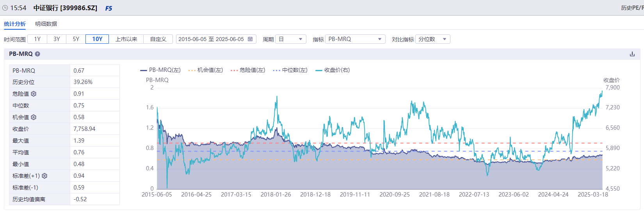Click the clock icon beside 15:54
This screenshot has height=211, width=644.
5,8
